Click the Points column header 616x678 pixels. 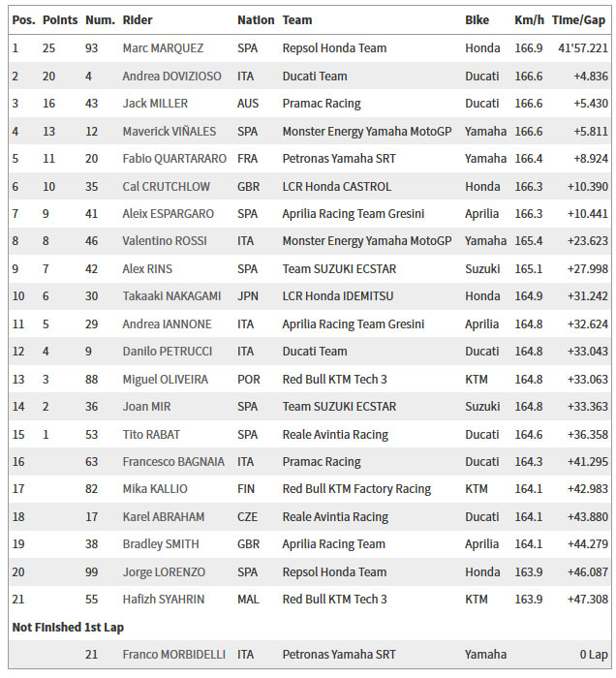click(x=60, y=20)
